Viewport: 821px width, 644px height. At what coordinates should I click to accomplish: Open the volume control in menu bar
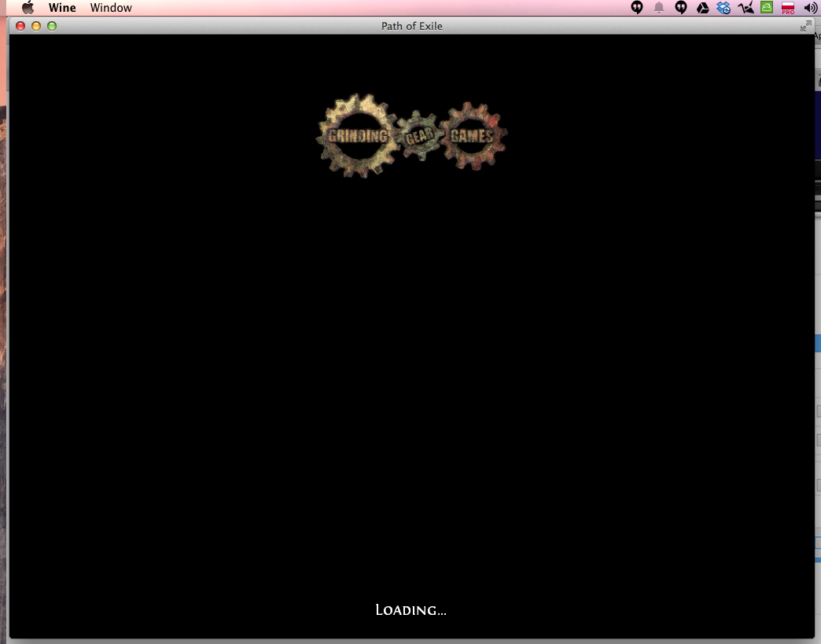coord(810,7)
